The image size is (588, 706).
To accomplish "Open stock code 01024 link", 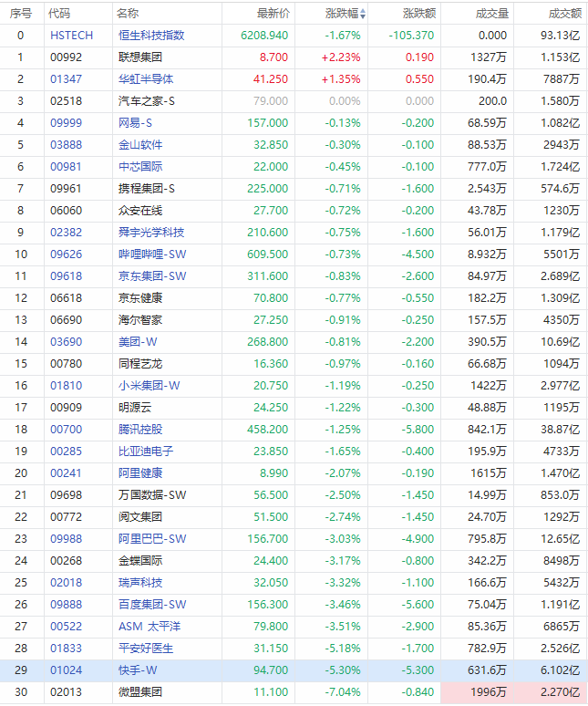I will pyautogui.click(x=67, y=670).
